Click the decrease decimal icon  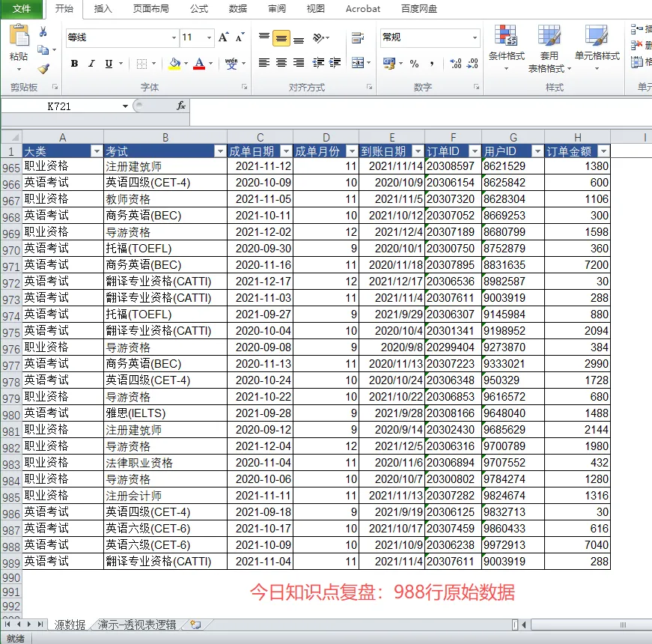pos(472,63)
